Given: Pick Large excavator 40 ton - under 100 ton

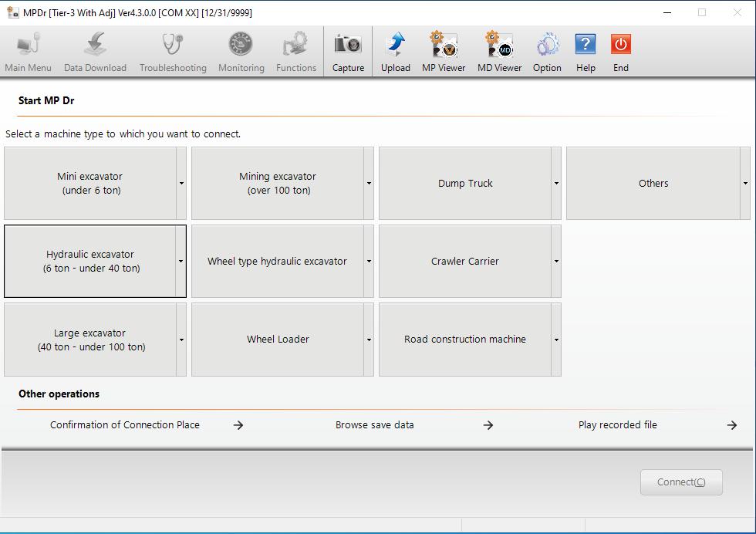Looking at the screenshot, I should click(91, 340).
